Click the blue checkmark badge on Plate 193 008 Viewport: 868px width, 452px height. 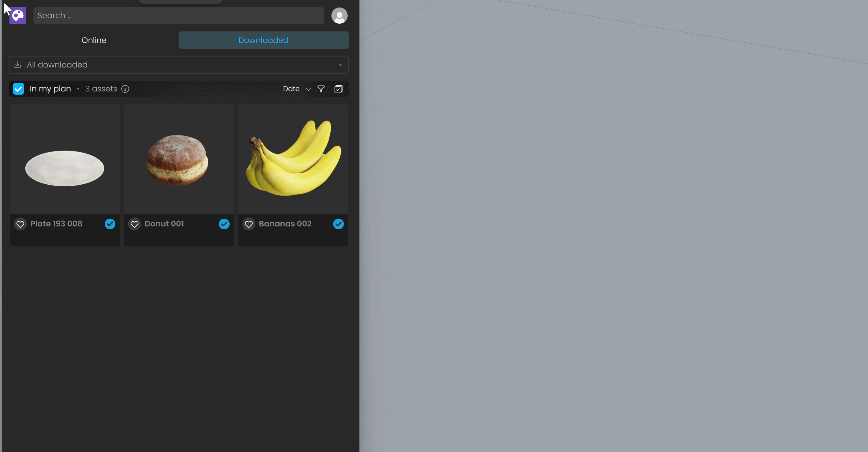[x=110, y=224]
